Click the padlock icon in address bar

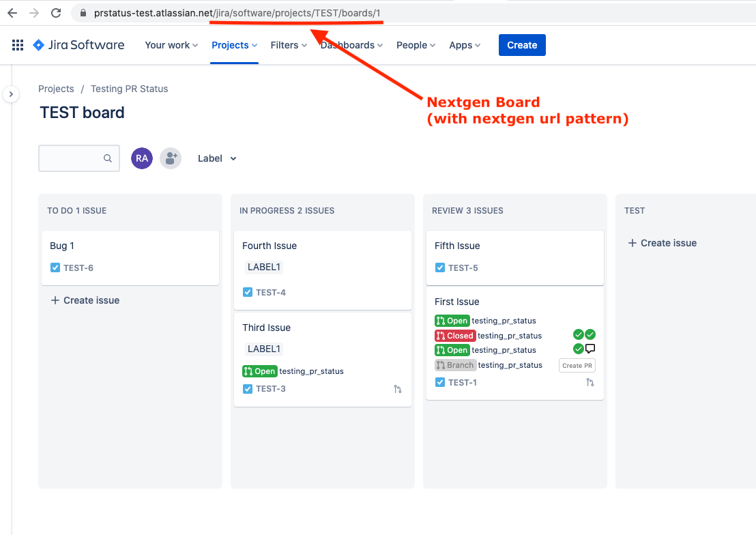tap(83, 13)
